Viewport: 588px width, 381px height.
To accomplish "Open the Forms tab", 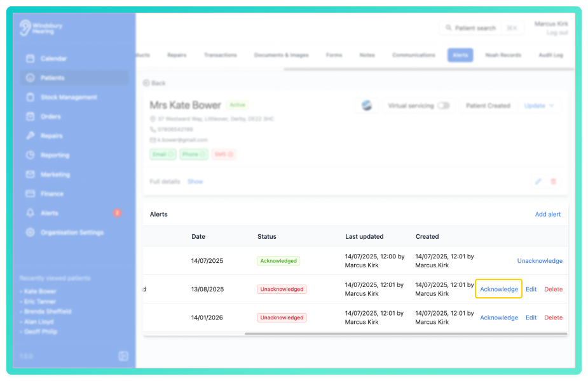I will tap(334, 55).
